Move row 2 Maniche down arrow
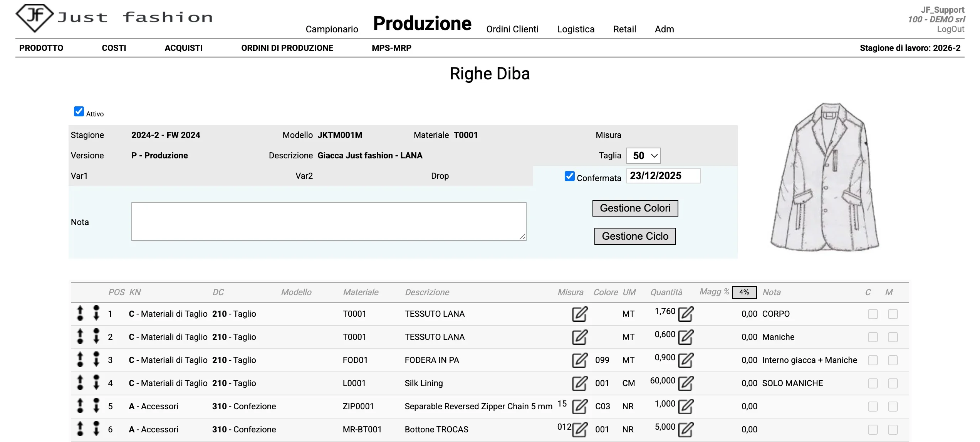 coord(96,336)
